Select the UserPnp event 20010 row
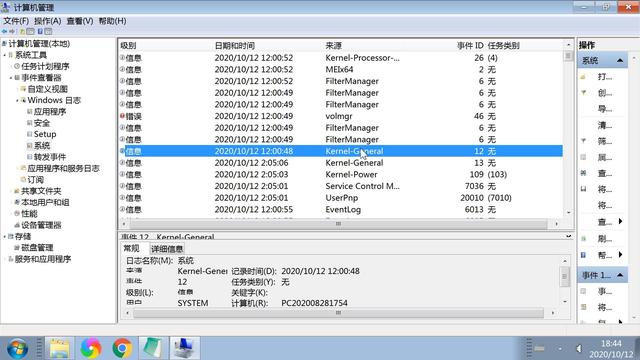Viewport: 640px width, 360px height. pos(341,198)
